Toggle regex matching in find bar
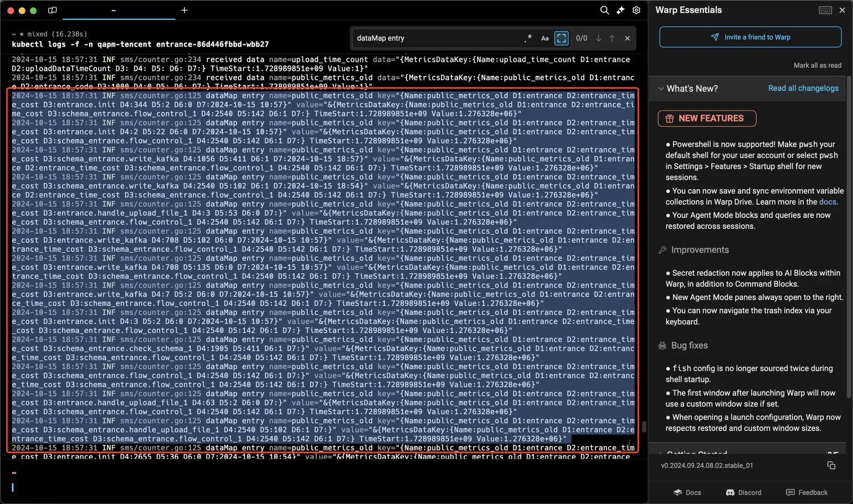853x504 pixels. [x=528, y=38]
